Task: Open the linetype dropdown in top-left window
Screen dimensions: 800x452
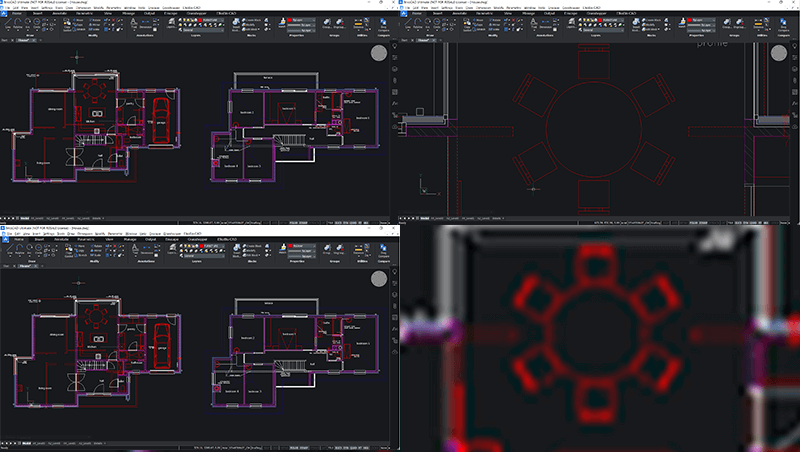Action: (x=301, y=30)
